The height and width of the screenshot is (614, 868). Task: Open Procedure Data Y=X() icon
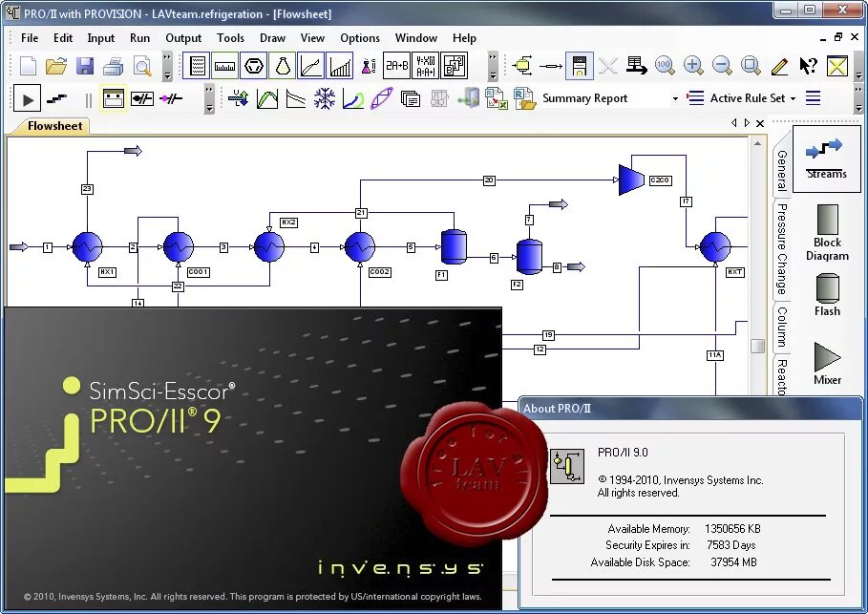425,66
